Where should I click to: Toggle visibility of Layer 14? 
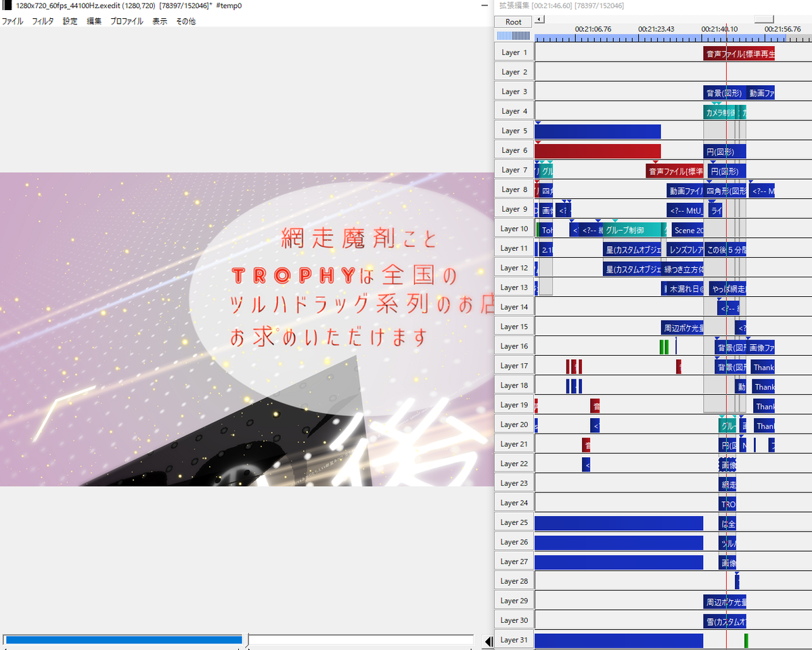pos(514,307)
